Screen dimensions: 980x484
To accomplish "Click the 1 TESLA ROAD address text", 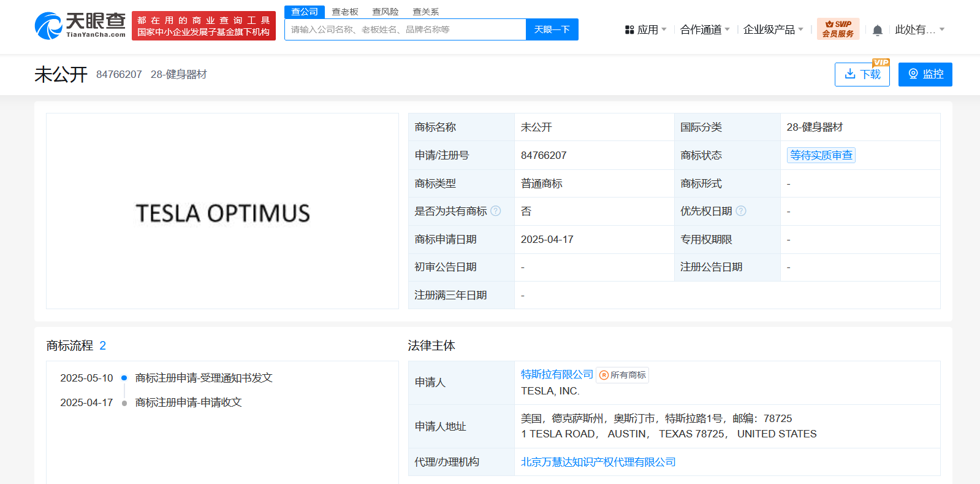I will coord(669,434).
